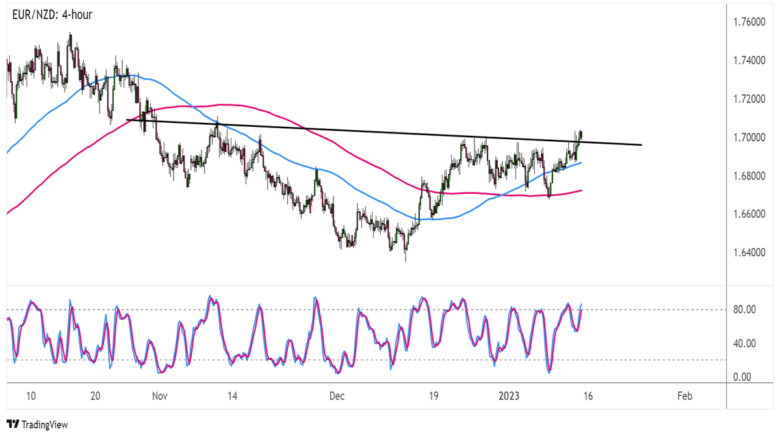Click the 1.68000 price axis label
The image size is (780, 439).
pyautogui.click(x=750, y=176)
